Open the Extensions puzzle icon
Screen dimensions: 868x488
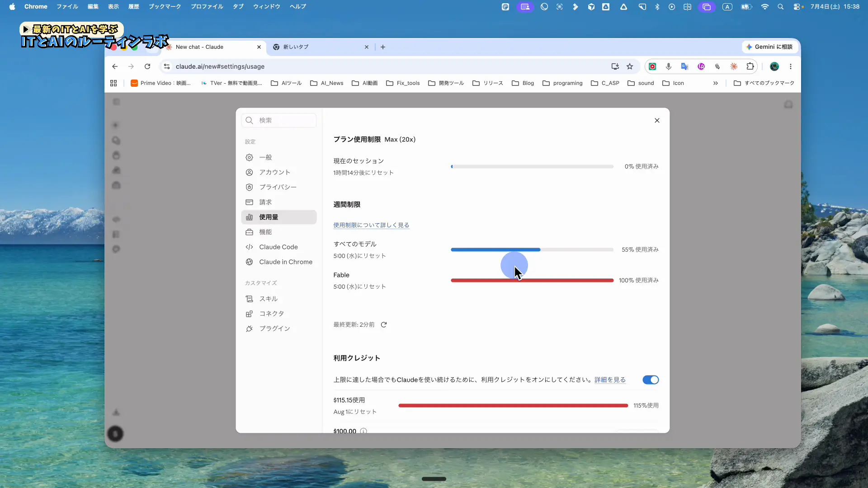pyautogui.click(x=750, y=66)
